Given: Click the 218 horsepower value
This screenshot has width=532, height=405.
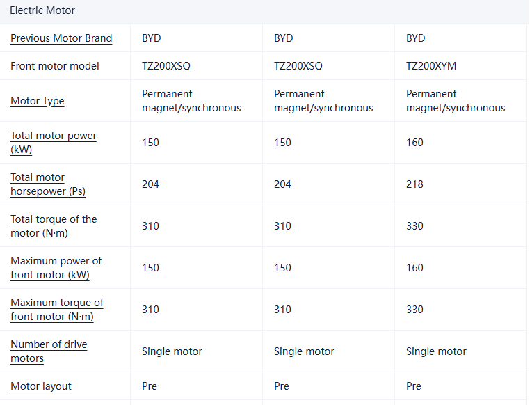Looking at the screenshot, I should click(x=414, y=184).
